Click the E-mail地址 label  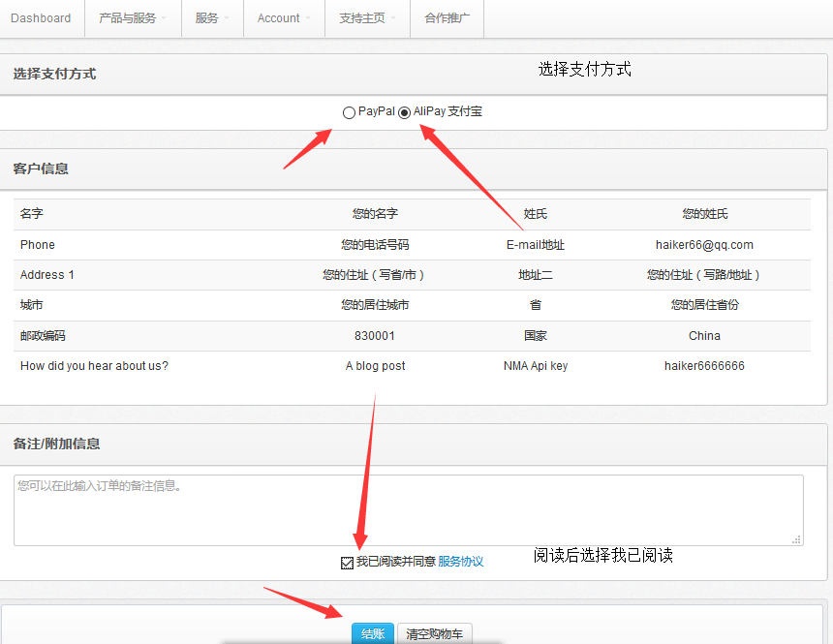536,245
